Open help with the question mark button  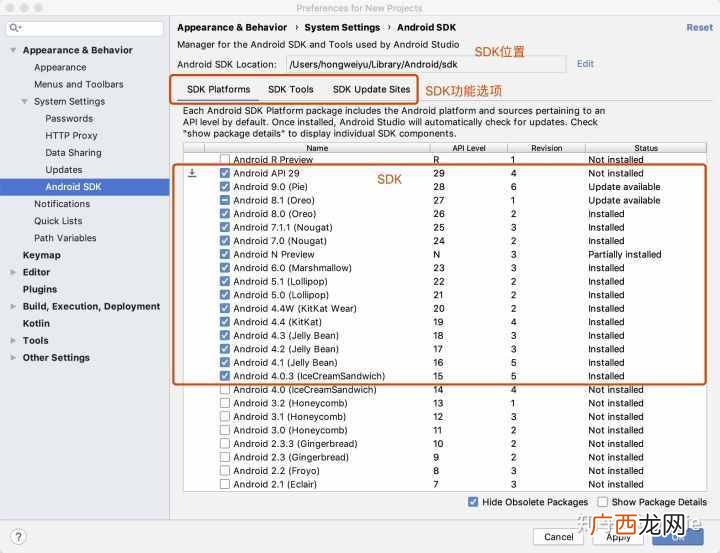(x=18, y=536)
